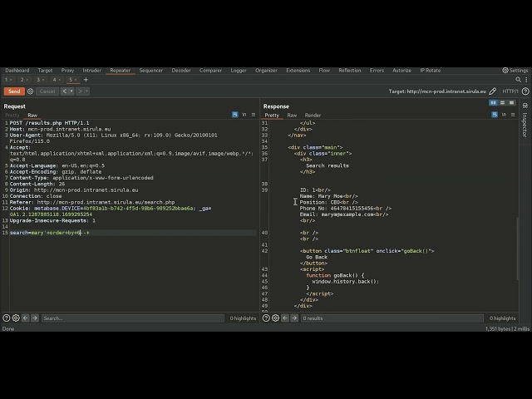Image resolution: width=532 pixels, height=399 pixels.
Task: Toggle non-printable chars in Response pane
Action: (504, 115)
